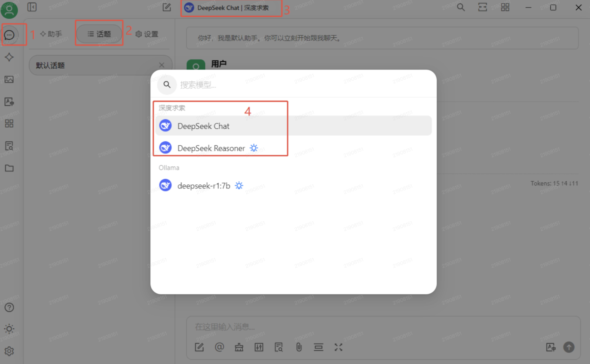Open the sliders settings icon in input toolbar
Image resolution: width=590 pixels, height=364 pixels.
[x=259, y=347]
